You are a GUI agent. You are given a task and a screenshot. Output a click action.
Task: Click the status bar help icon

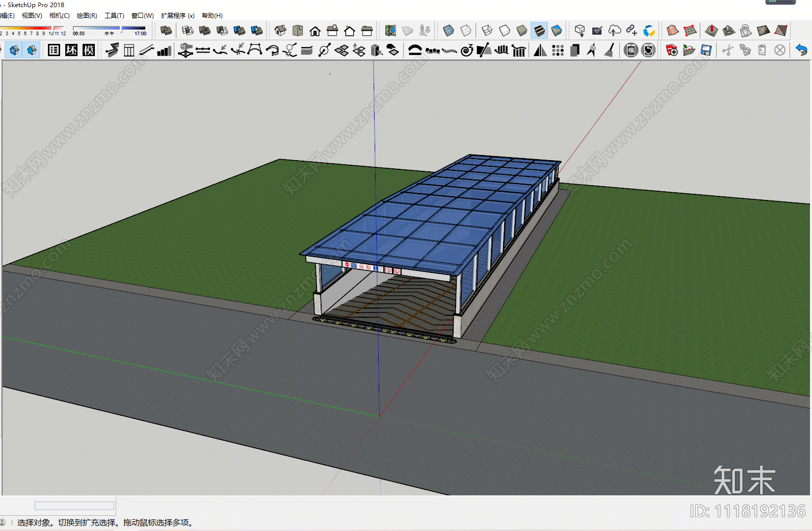click(3, 522)
